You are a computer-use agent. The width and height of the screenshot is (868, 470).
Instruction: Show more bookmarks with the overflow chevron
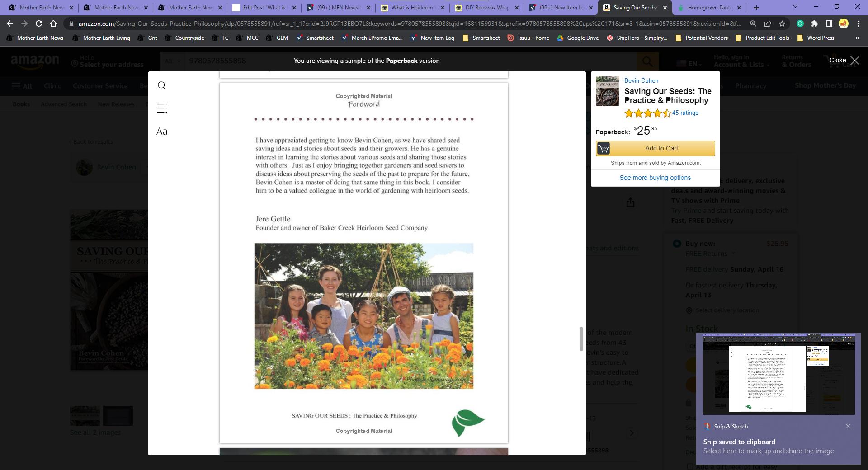click(857, 38)
